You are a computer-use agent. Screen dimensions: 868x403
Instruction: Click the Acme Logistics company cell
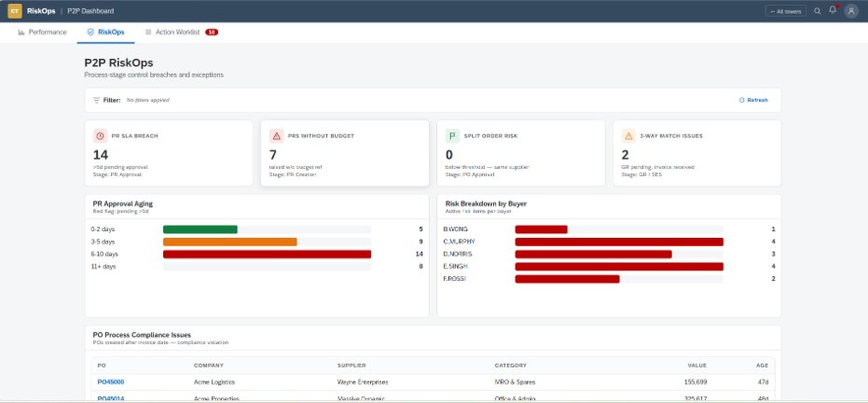pos(214,382)
